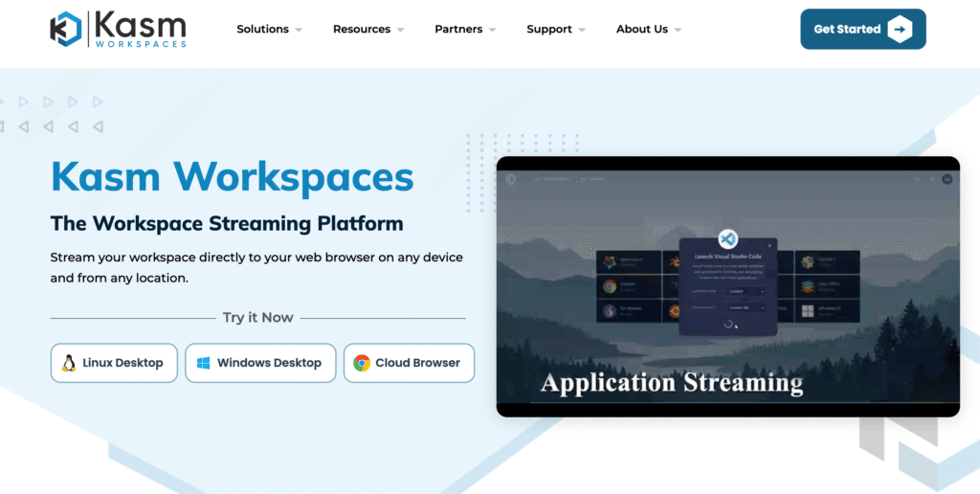Open the Cloud Browser demo

coord(409,363)
